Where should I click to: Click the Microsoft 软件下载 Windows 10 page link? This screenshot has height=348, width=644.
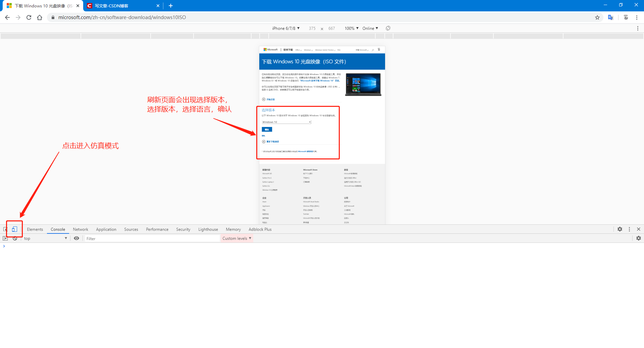(320, 81)
